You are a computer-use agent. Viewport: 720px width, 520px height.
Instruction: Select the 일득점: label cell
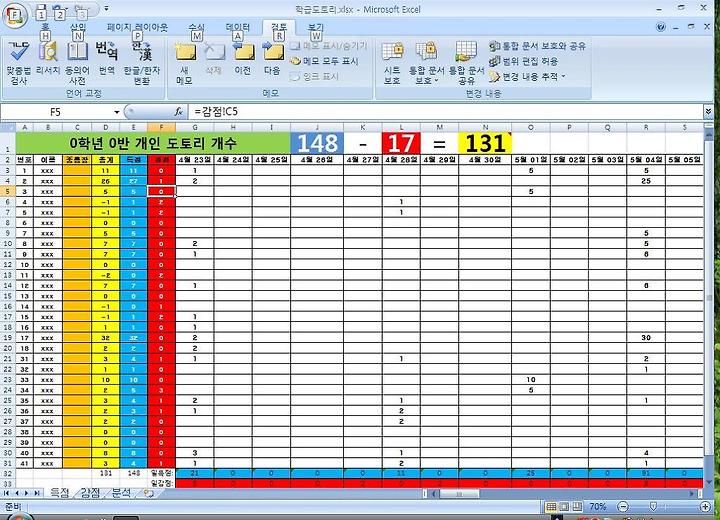tap(161, 473)
